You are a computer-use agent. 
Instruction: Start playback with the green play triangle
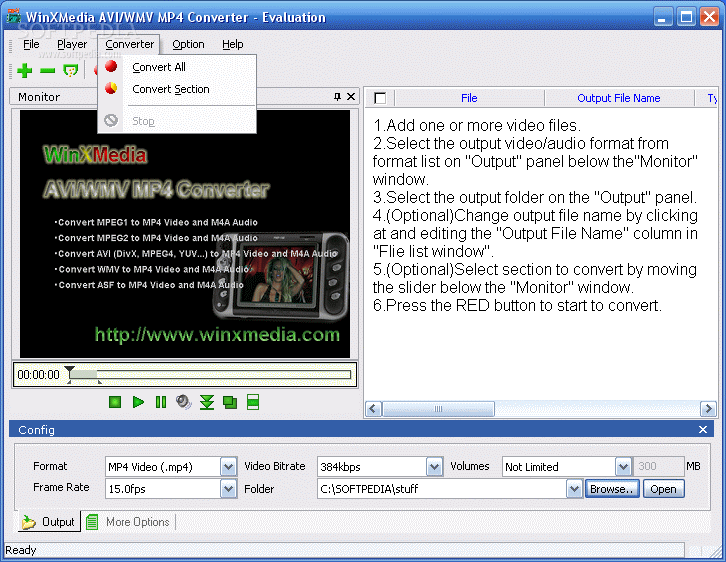tap(138, 402)
